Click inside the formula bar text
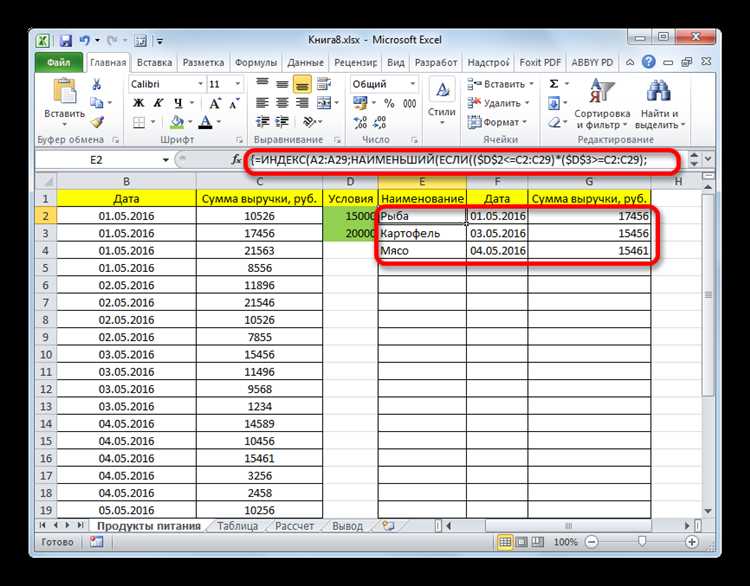750x586 pixels. point(448,160)
